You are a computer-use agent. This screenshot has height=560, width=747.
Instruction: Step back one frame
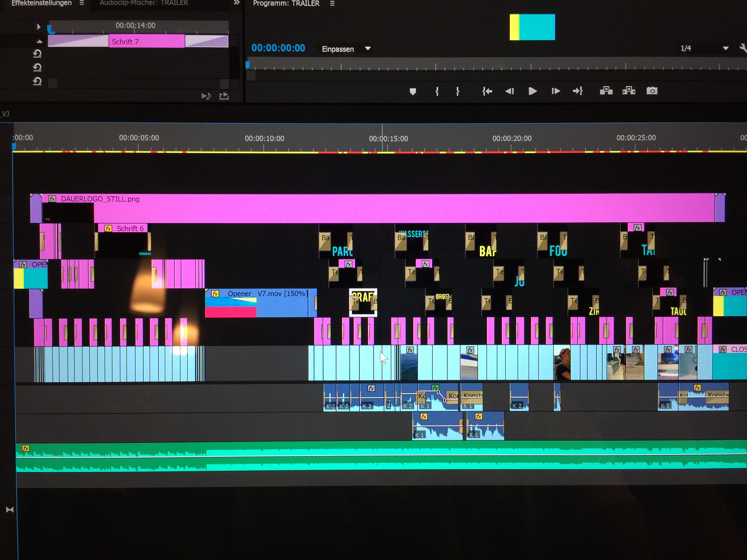[x=510, y=91]
